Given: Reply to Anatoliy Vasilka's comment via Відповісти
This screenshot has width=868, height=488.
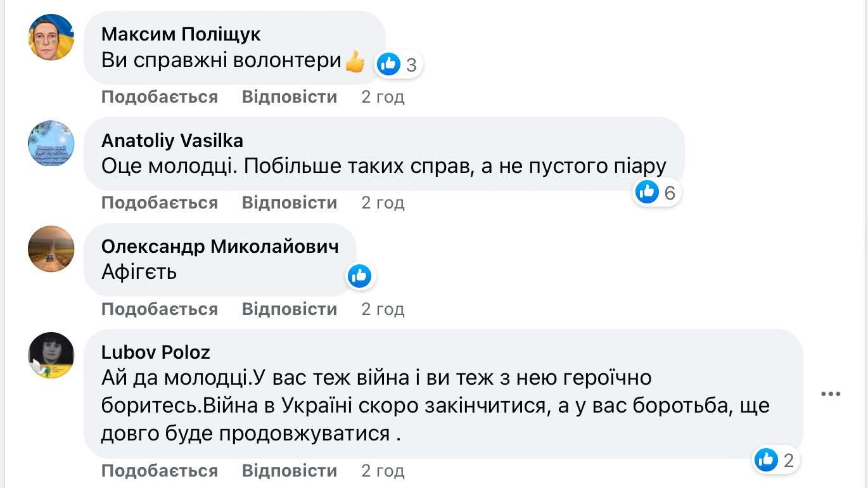Looking at the screenshot, I should (x=290, y=203).
